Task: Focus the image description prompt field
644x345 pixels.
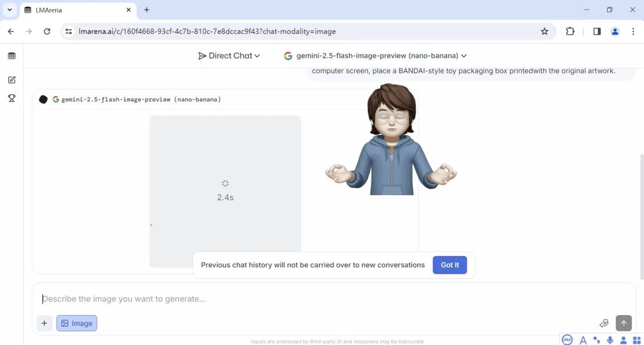Action: pos(298,299)
